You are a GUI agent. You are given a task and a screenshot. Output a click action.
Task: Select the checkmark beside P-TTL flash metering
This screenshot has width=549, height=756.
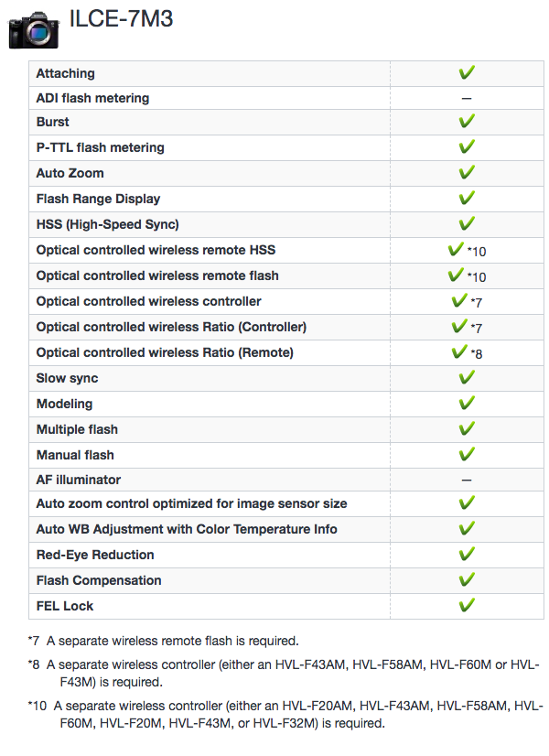pyautogui.click(x=467, y=147)
